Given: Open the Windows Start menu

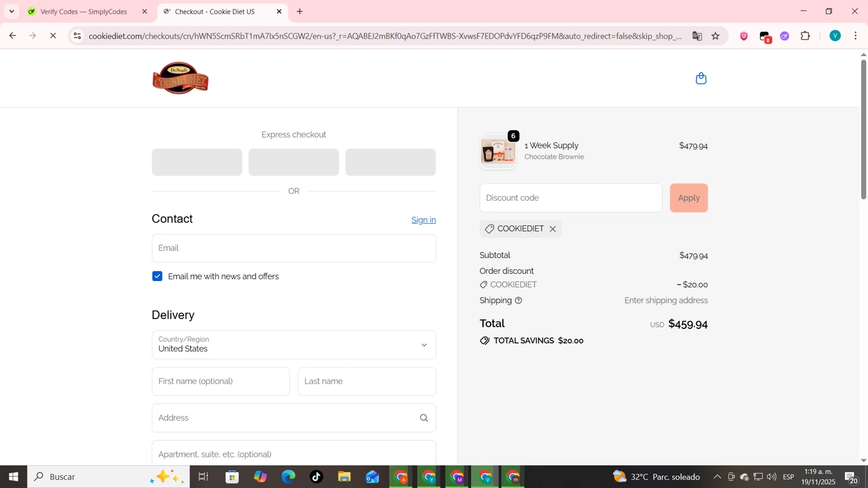Looking at the screenshot, I should tap(13, 477).
